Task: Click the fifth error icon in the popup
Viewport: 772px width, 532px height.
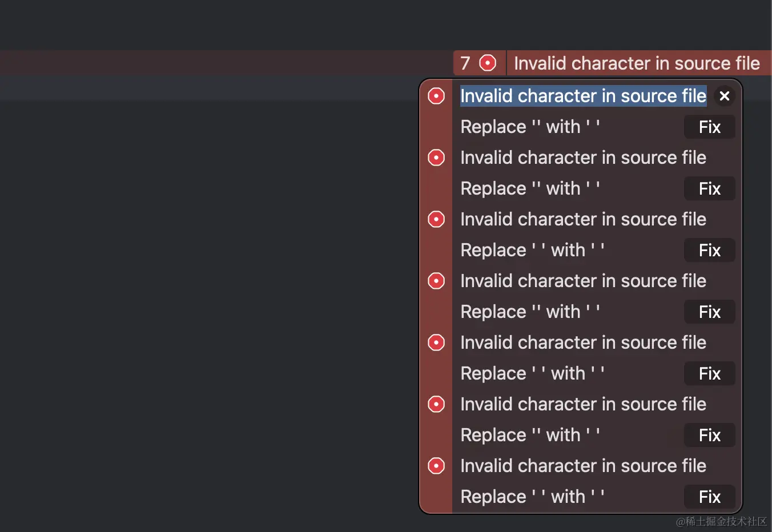Action: [436, 342]
